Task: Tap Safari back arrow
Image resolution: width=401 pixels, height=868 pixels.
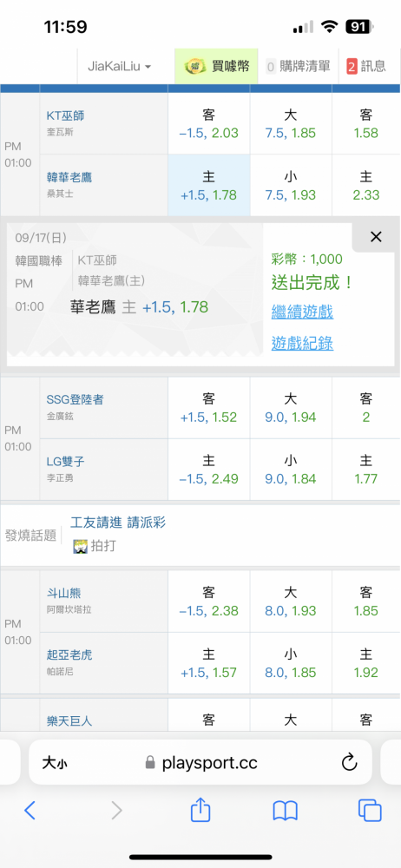Action: point(30,811)
